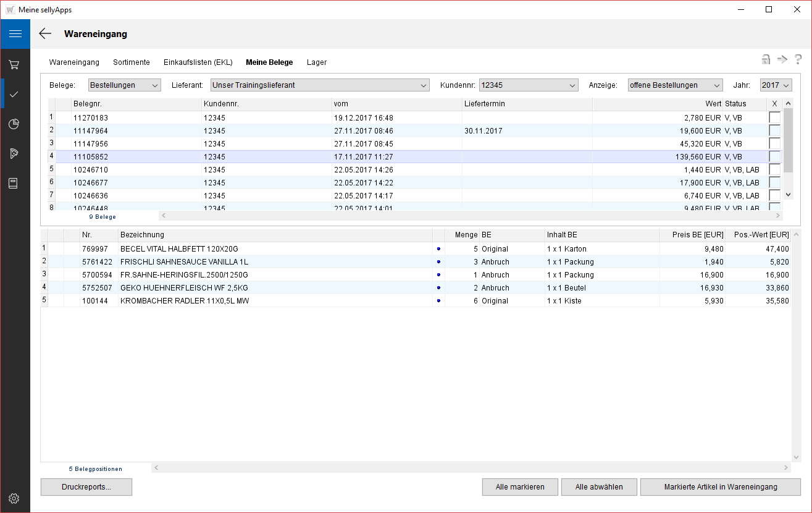Click the shopping cart sidebar icon
This screenshot has height=513, width=812.
(x=15, y=64)
